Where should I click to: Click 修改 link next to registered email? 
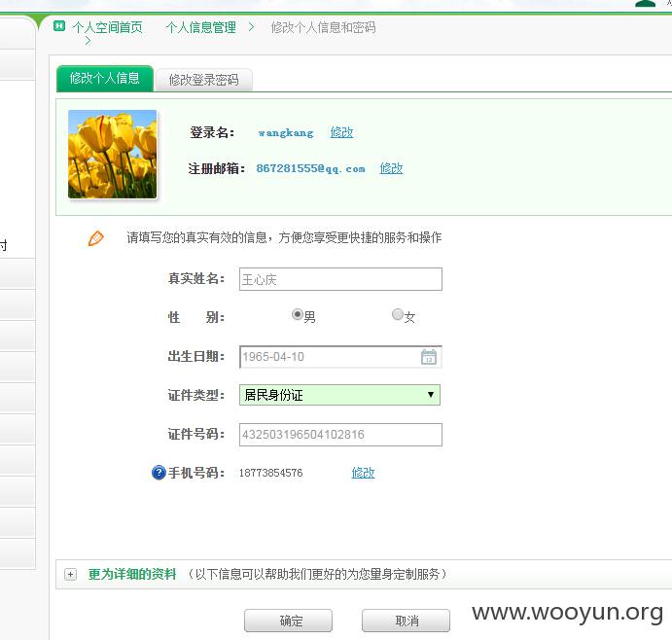tap(391, 168)
